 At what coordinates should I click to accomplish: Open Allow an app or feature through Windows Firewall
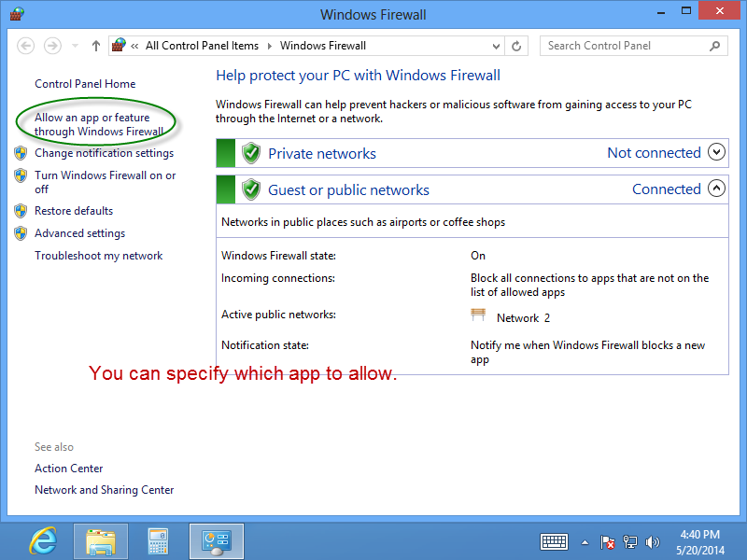[x=99, y=124]
